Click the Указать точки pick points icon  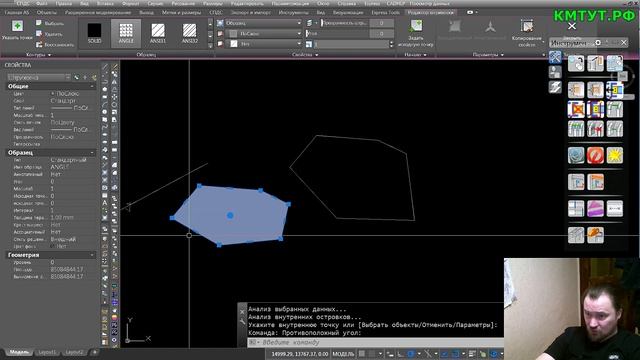[x=17, y=26]
